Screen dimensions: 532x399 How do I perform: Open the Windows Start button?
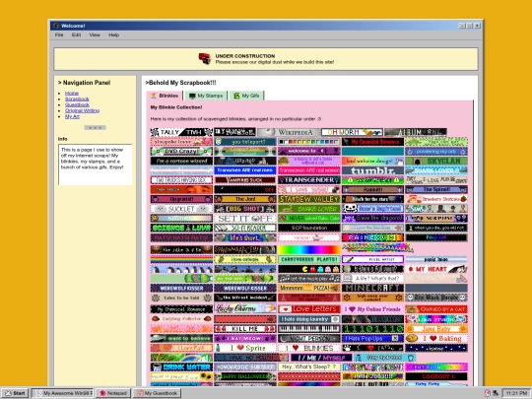click(15, 393)
